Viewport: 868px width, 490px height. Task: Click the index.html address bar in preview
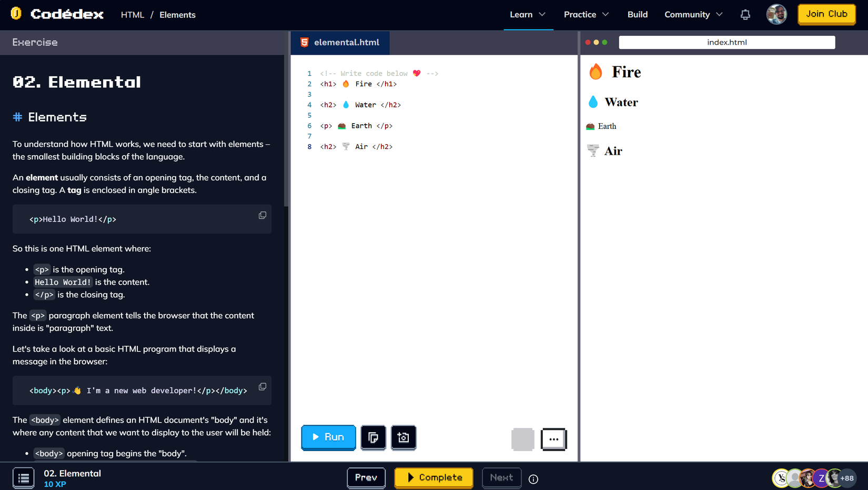click(x=726, y=42)
